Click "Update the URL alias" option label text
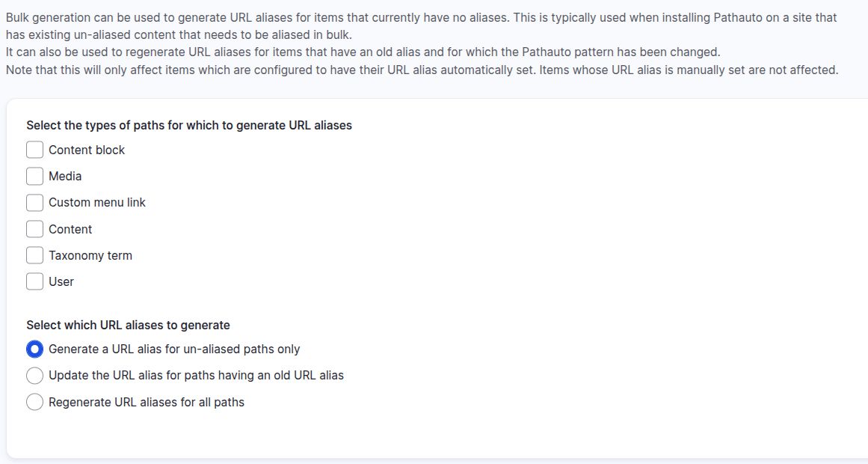The width and height of the screenshot is (868, 464). (196, 376)
